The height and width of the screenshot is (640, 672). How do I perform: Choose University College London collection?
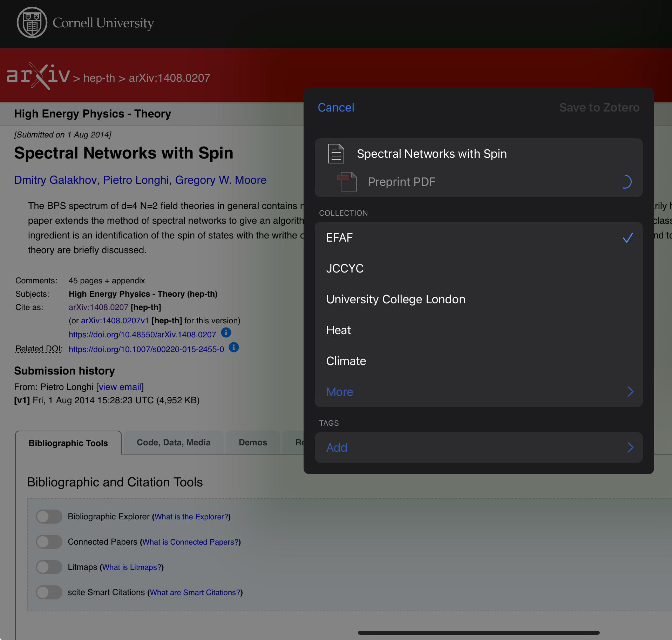click(478, 299)
